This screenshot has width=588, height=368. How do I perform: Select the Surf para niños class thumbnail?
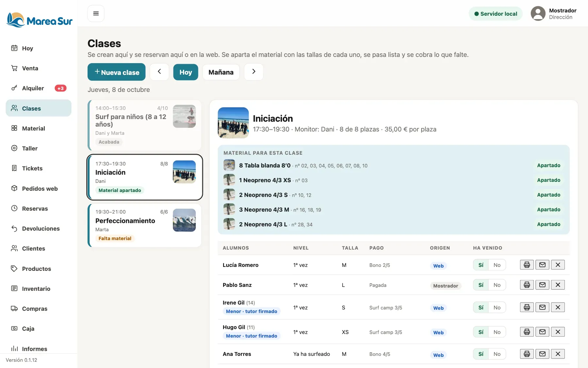point(184,116)
